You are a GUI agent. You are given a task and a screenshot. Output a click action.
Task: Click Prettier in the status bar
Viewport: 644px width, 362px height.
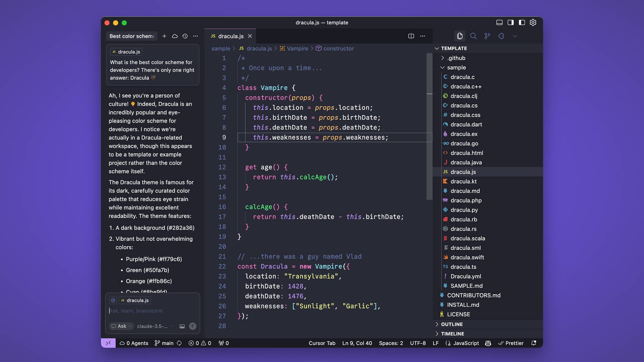click(511, 343)
